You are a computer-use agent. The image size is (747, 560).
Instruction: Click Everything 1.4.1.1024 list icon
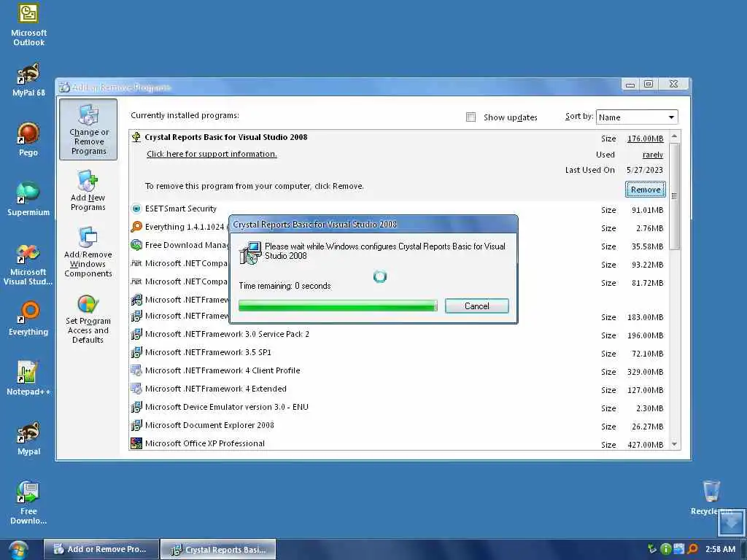click(x=136, y=227)
